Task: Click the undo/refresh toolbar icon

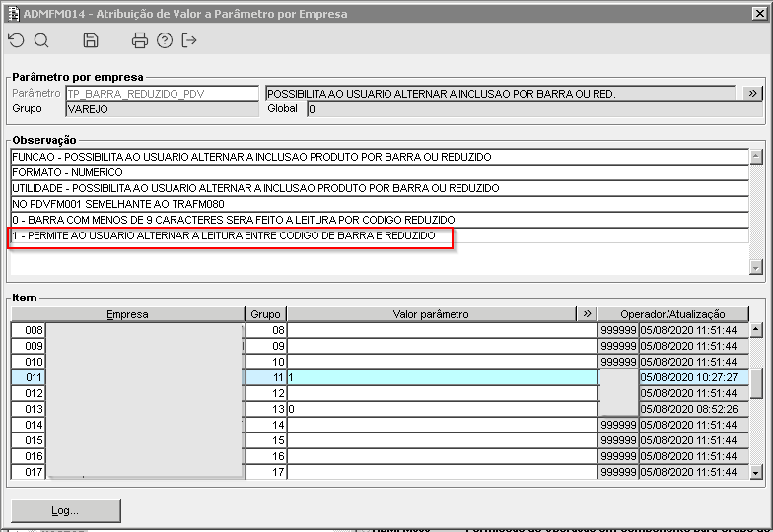Action: pyautogui.click(x=16, y=40)
